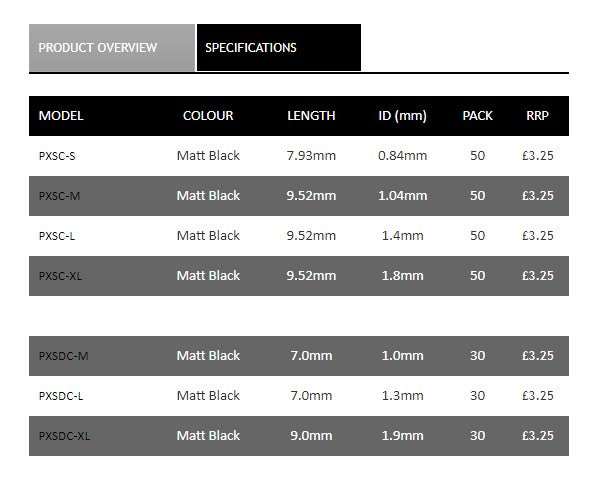Select the PXSC-L model cell
The image size is (609, 501).
(x=58, y=236)
